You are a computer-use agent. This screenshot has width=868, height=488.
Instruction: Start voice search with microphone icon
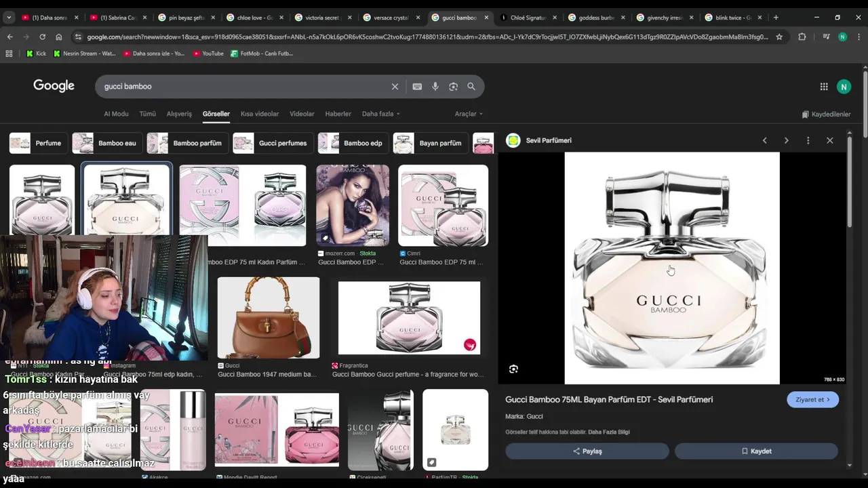coord(435,87)
